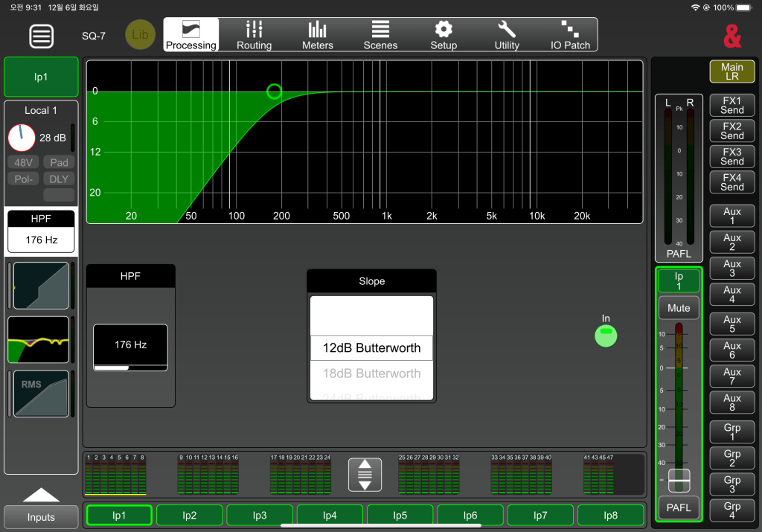The image size is (762, 532).
Task: Open the hamburger menu icon
Action: (42, 36)
